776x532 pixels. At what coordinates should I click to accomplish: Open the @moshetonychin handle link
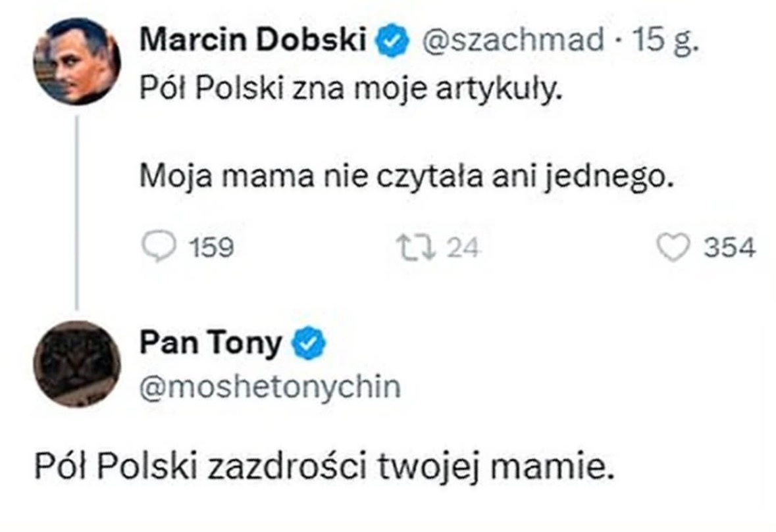(269, 387)
